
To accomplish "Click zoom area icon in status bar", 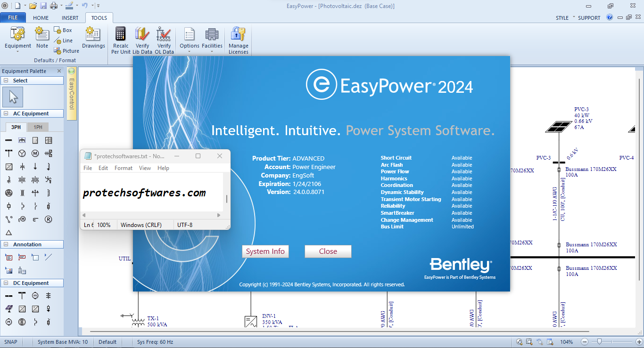I will point(529,342).
